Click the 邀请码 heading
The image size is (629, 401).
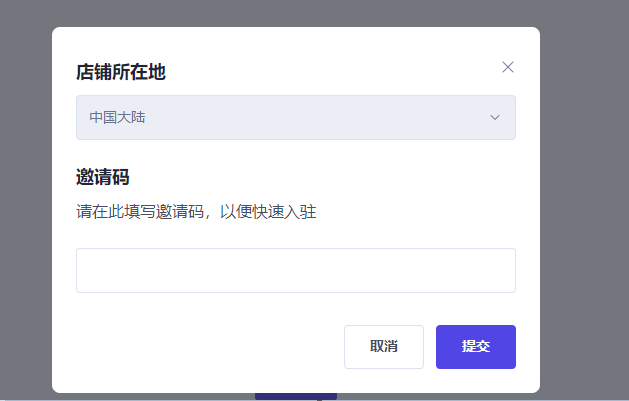point(103,177)
